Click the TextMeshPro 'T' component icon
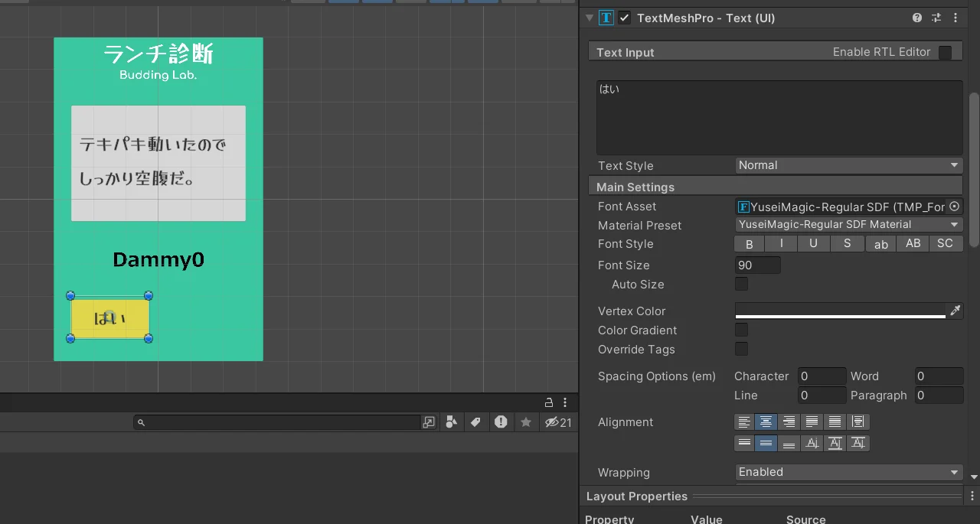Image resolution: width=980 pixels, height=524 pixels. [606, 18]
